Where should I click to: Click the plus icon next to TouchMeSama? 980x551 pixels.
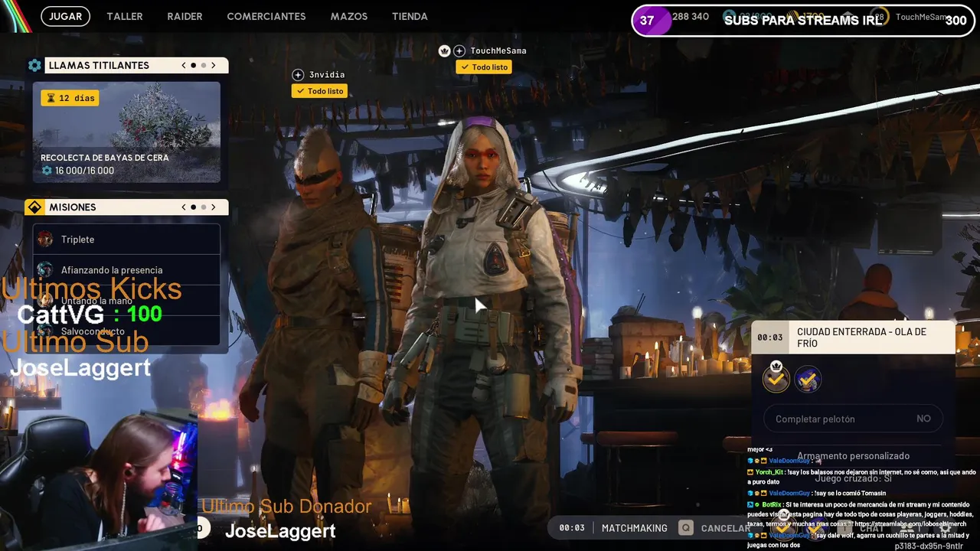point(459,51)
